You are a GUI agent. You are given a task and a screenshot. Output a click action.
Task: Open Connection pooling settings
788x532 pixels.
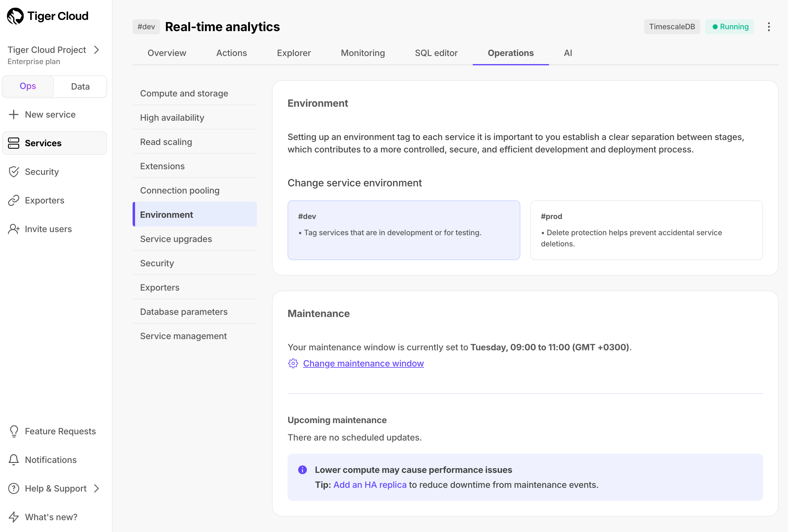195,190
